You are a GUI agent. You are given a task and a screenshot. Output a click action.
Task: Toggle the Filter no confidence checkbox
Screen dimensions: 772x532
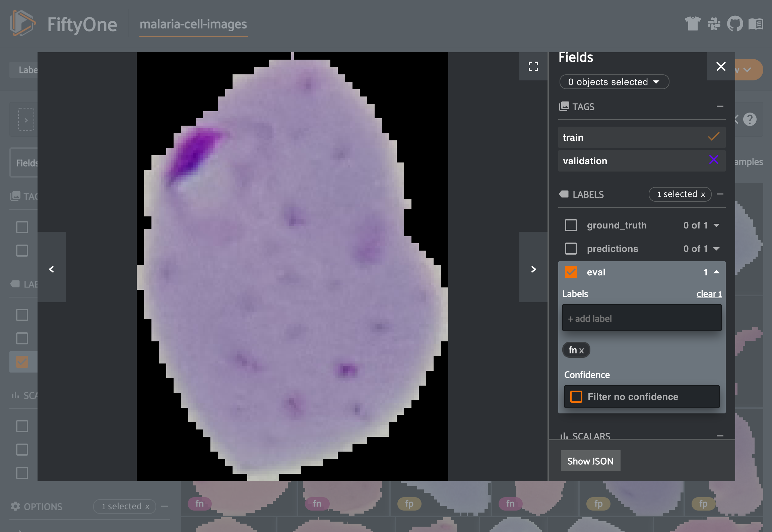pyautogui.click(x=577, y=397)
